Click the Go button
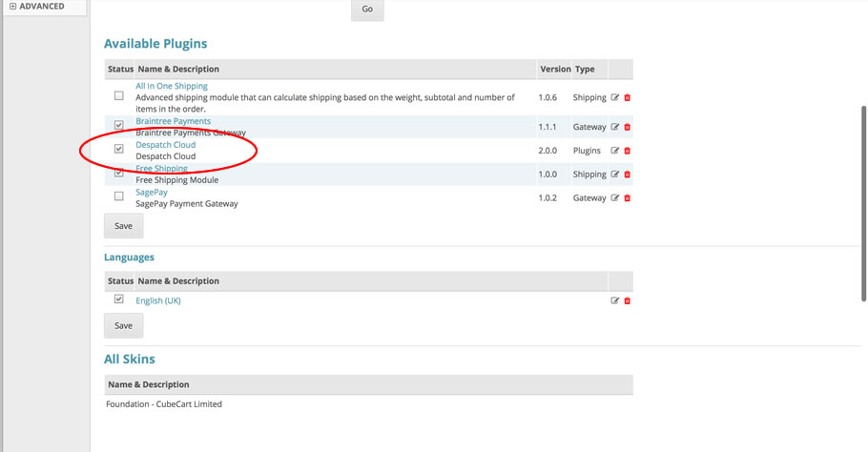Screen dimensions: 868x452 (x=367, y=10)
